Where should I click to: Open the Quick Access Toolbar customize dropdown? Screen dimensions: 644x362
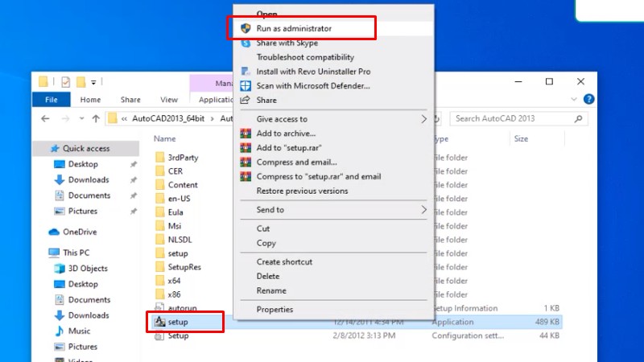95,82
